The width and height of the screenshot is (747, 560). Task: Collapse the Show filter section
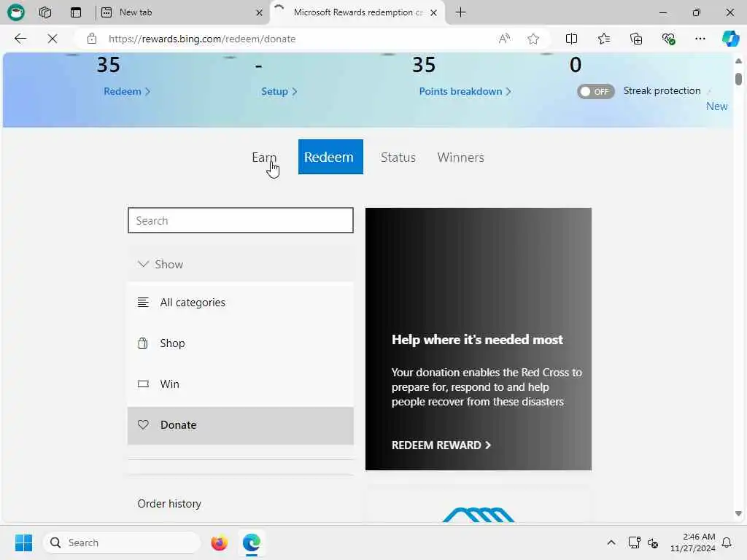pos(241,264)
